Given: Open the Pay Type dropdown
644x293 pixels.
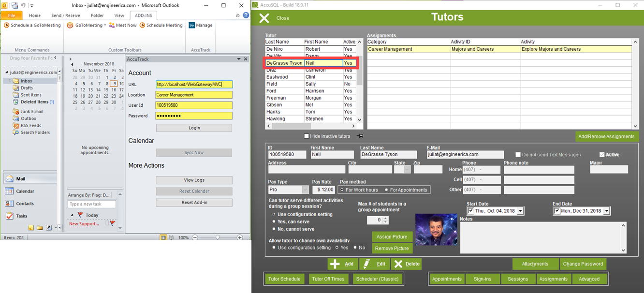Looking at the screenshot, I should 305,190.
